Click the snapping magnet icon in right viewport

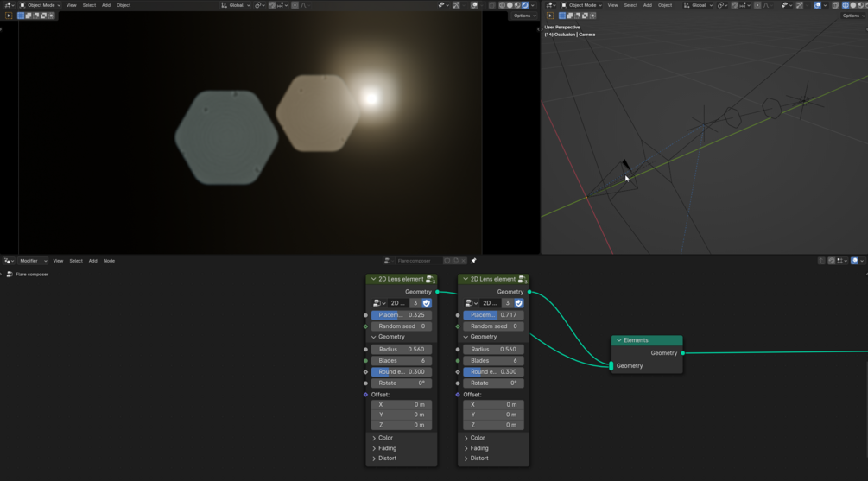click(735, 5)
